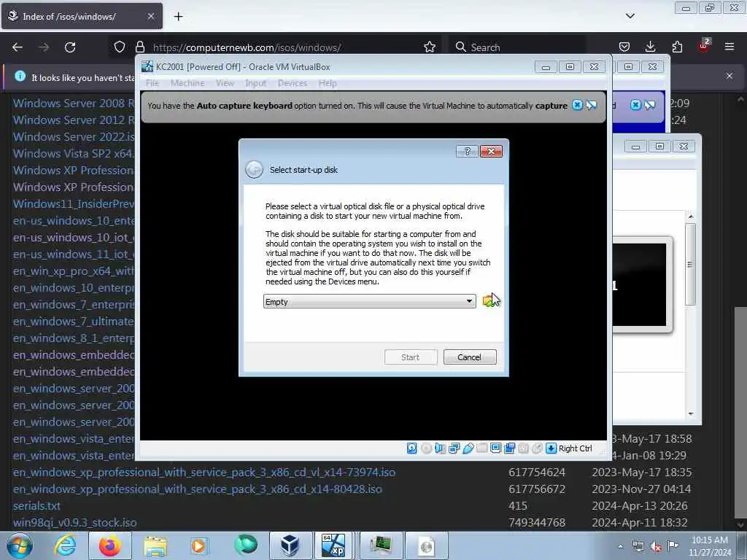
Task: Click the optical drive icon in the VM status bar
Action: pyautogui.click(x=426, y=448)
